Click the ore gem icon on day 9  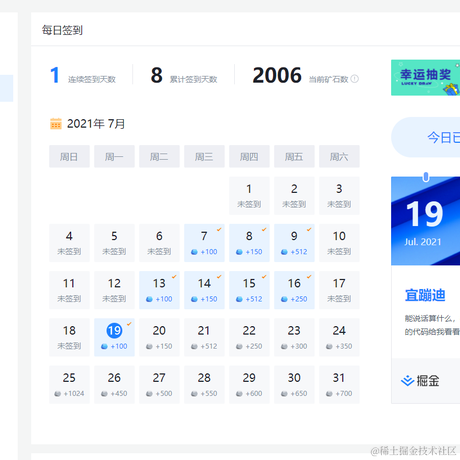[284, 252]
